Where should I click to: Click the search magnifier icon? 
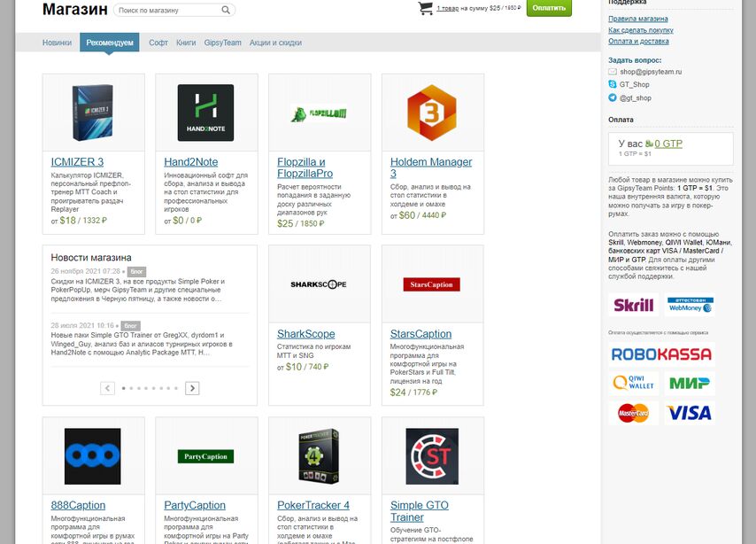(226, 10)
